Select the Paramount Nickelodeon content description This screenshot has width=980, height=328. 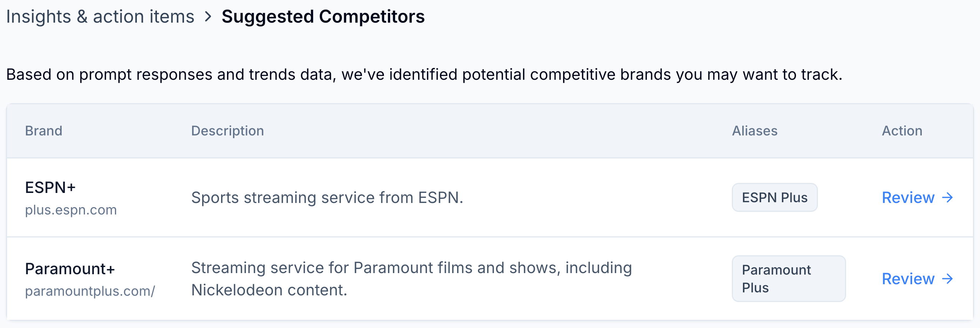pyautogui.click(x=412, y=279)
